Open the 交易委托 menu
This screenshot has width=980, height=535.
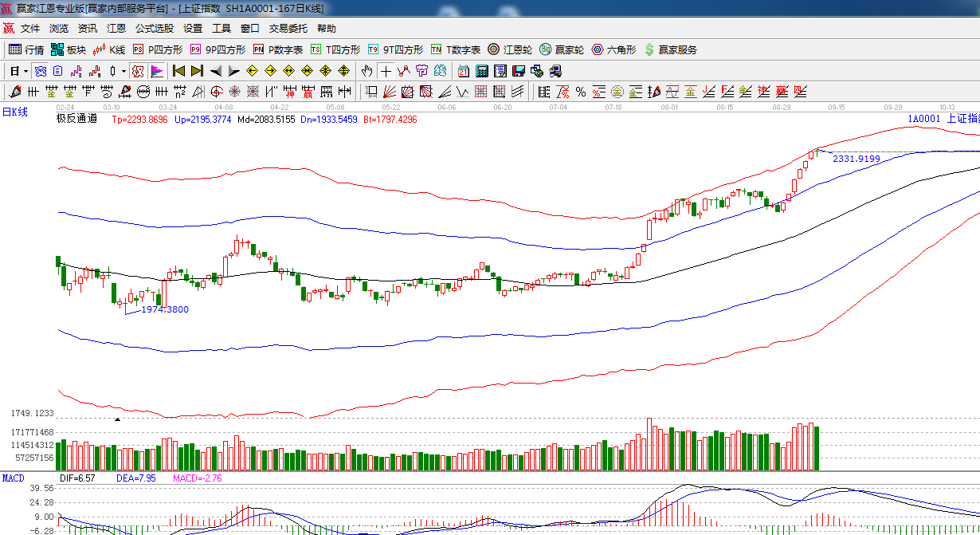[288, 29]
